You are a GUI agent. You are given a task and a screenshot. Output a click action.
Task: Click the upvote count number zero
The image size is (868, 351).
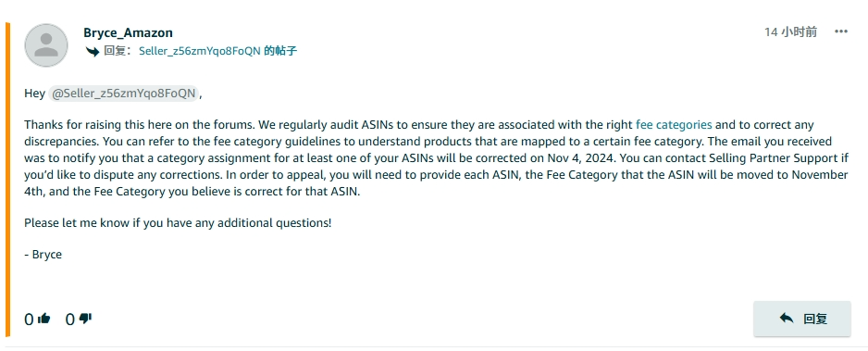[29, 320]
